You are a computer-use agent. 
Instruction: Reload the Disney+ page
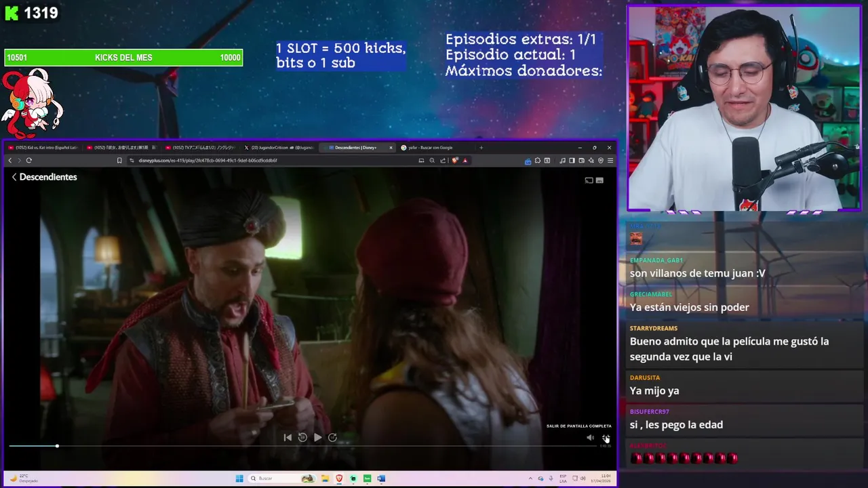pyautogui.click(x=28, y=161)
